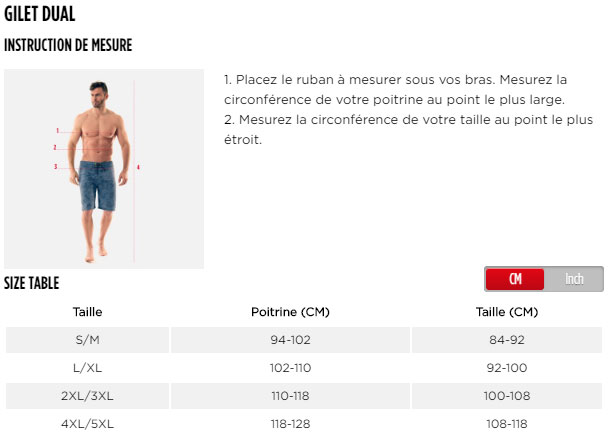Image resolution: width=611 pixels, height=446 pixels.
Task: Click the 108-118 waist measurement cell
Action: [507, 424]
